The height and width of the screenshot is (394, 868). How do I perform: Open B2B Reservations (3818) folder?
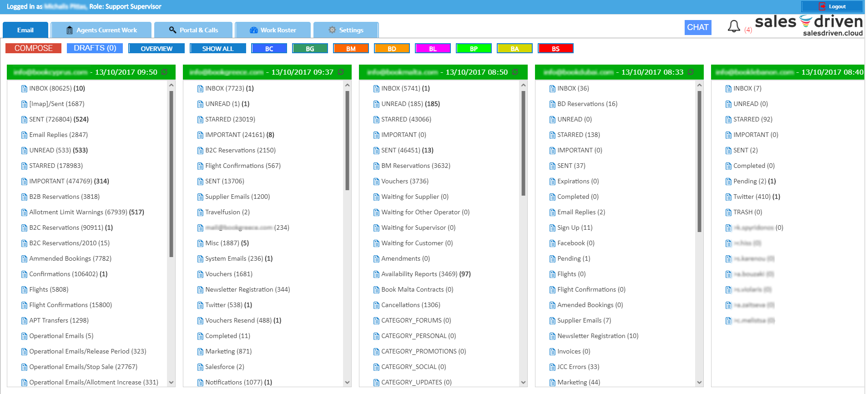point(65,197)
